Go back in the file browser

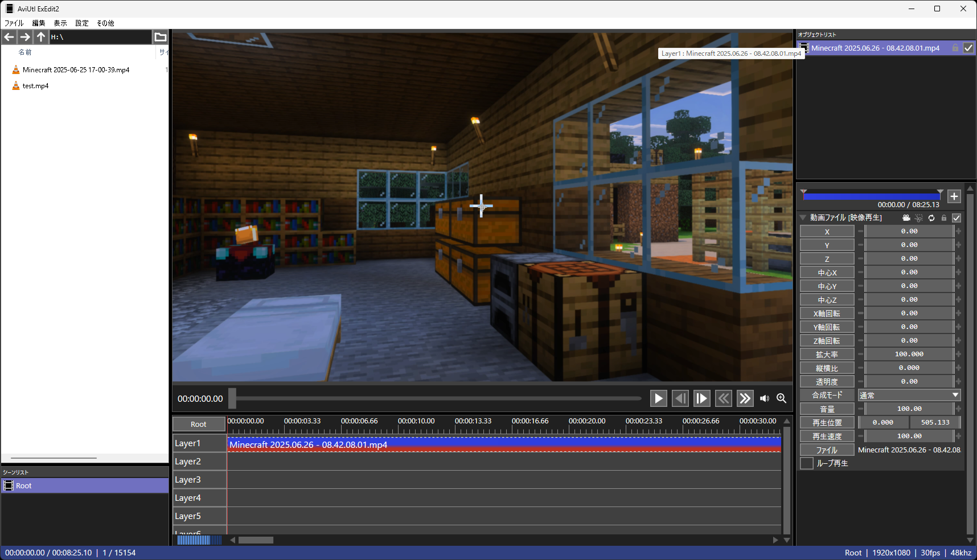click(x=9, y=37)
